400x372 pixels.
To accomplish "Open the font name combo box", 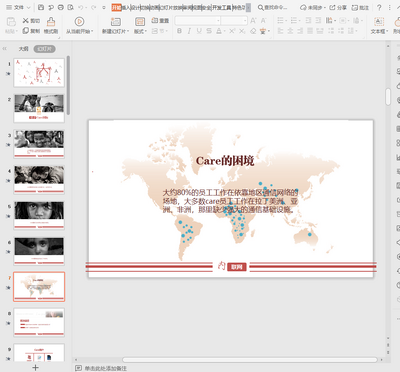I will (198, 21).
